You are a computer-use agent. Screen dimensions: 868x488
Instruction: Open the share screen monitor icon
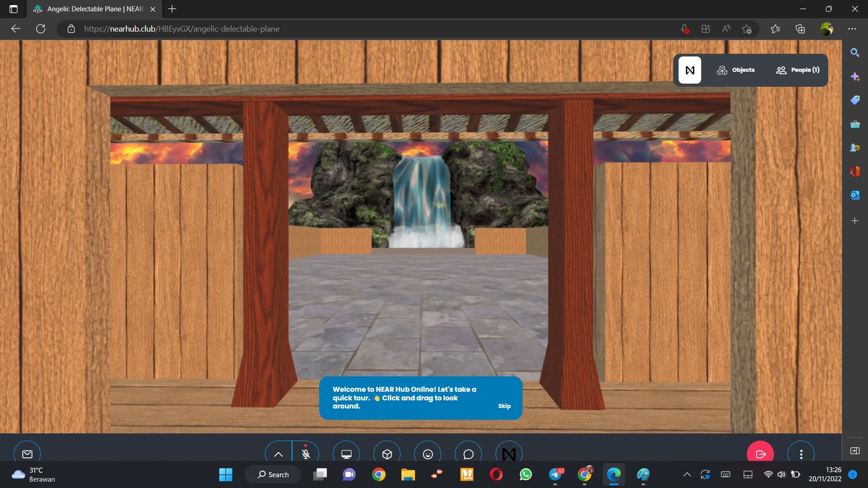tap(346, 454)
